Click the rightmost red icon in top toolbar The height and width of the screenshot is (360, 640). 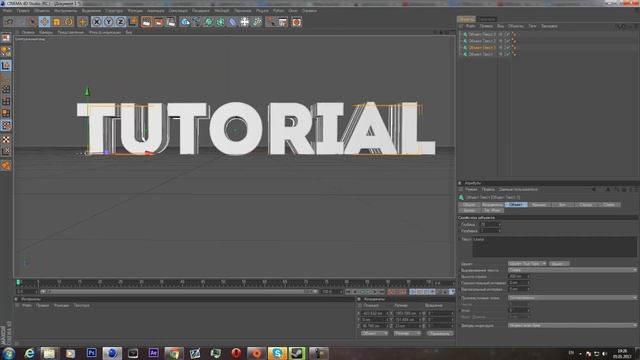pos(297,22)
